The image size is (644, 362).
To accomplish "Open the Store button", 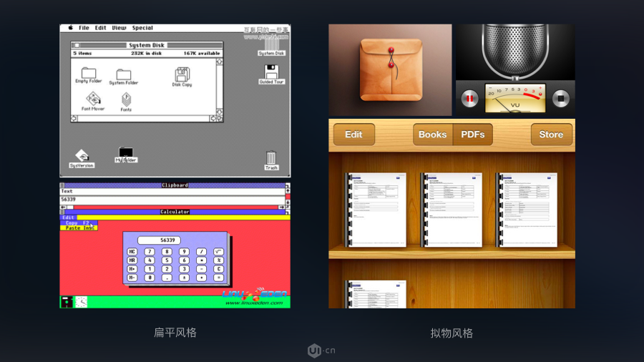I will click(551, 134).
